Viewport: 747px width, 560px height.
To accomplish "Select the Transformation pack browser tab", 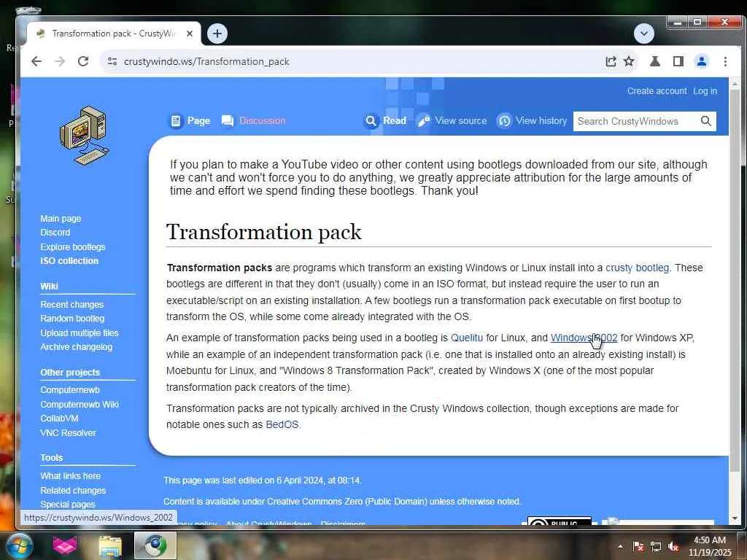I will click(x=113, y=34).
